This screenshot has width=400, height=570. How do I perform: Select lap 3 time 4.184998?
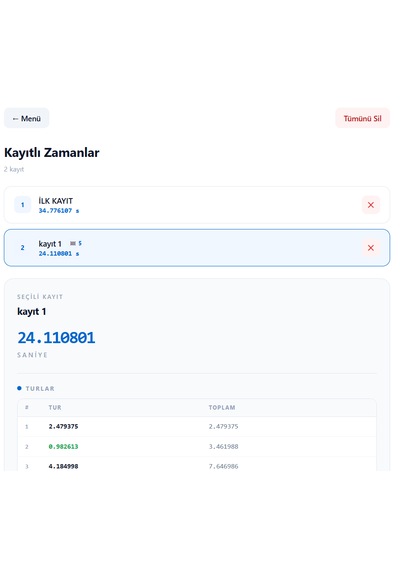pos(63,466)
